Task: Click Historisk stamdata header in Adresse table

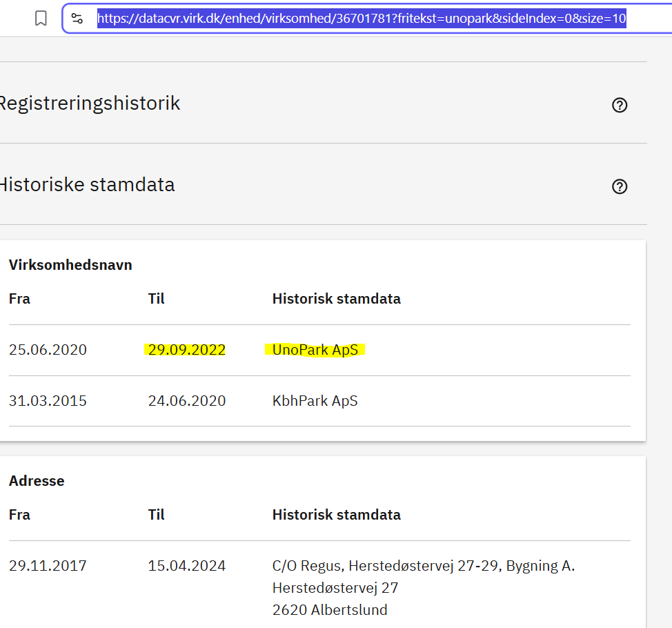Action: [x=336, y=515]
